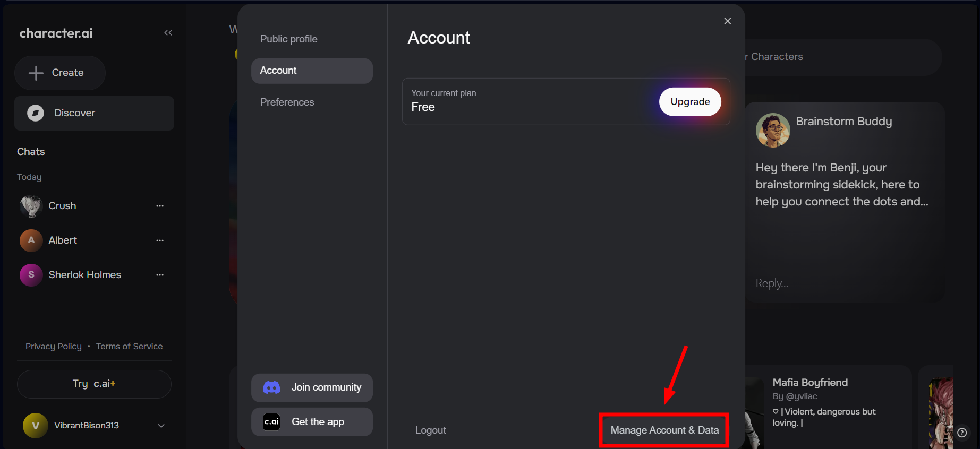Click the Brainstorm Buddy title
The height and width of the screenshot is (449, 980).
click(844, 122)
